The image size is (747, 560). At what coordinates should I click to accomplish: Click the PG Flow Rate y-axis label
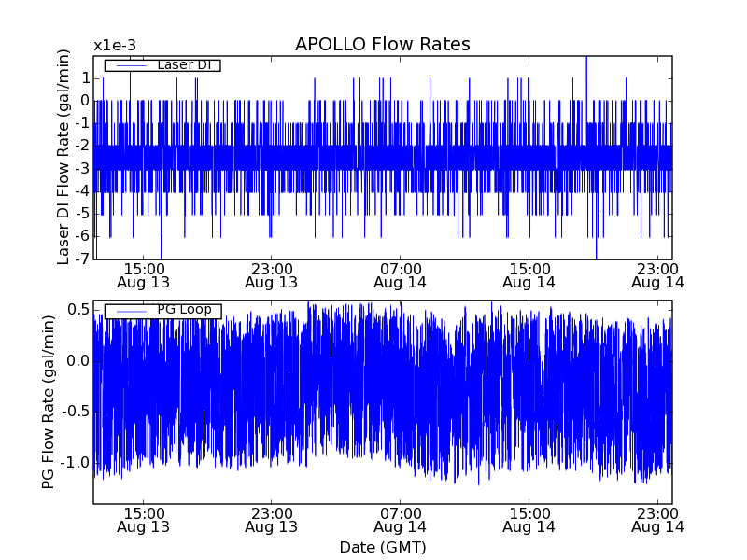(x=48, y=401)
